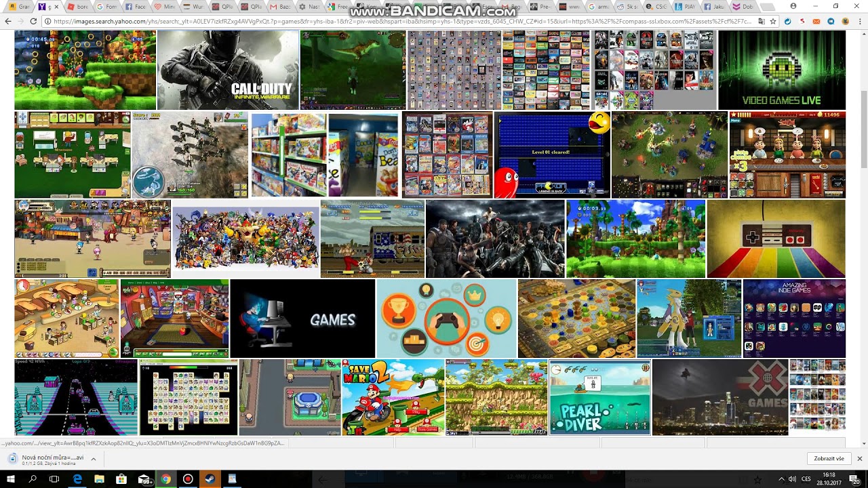The image size is (868, 488).
Task: Open the black 'GAMES' computer thumbnail
Action: pyautogui.click(x=302, y=319)
